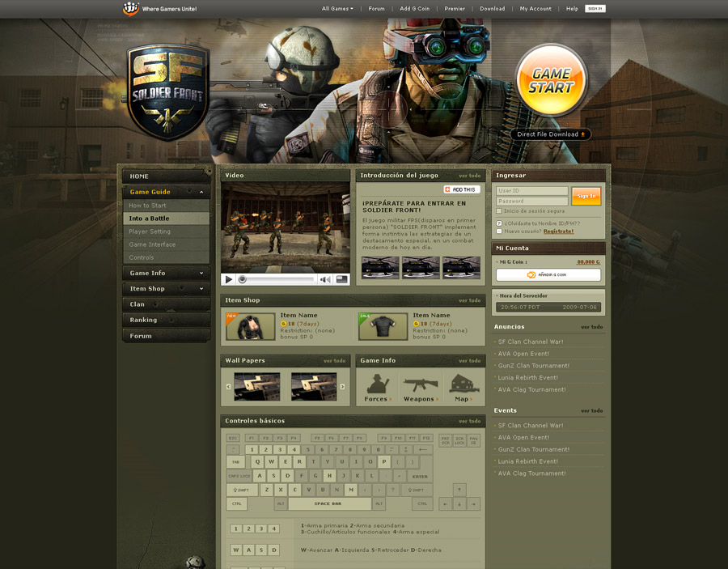This screenshot has width=728, height=569.
Task: Click the Map building icon
Action: click(463, 384)
